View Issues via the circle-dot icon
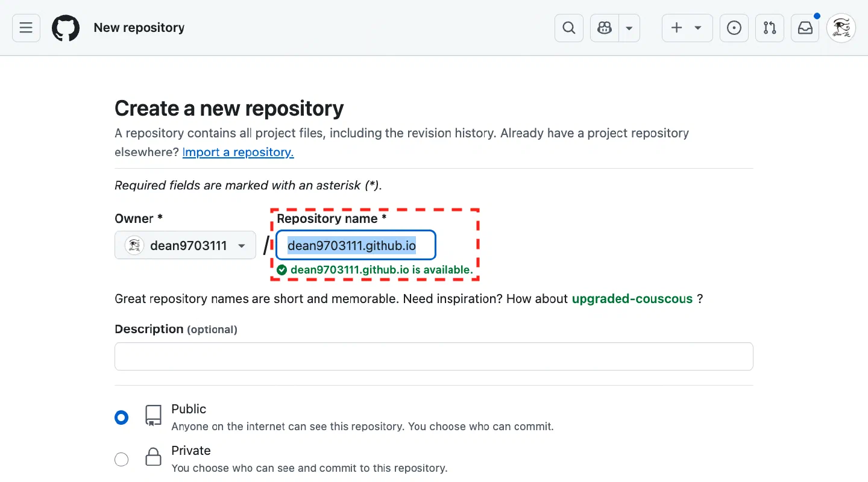 tap(734, 28)
